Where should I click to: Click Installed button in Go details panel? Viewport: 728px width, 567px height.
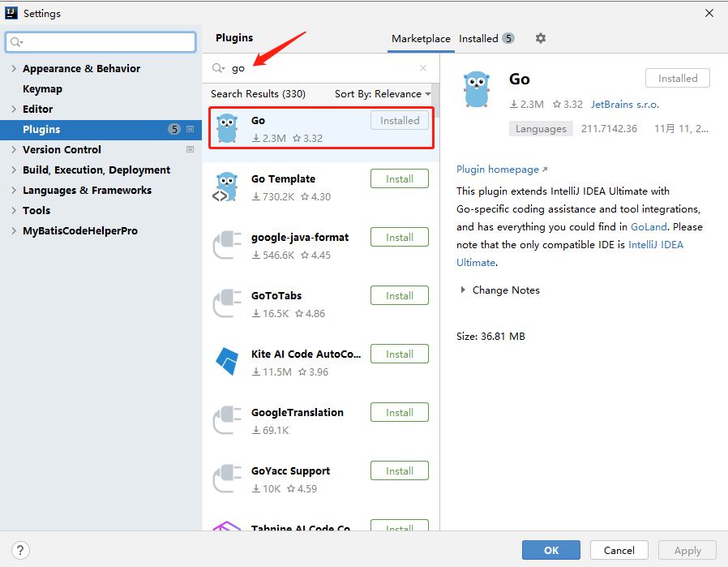tap(678, 78)
